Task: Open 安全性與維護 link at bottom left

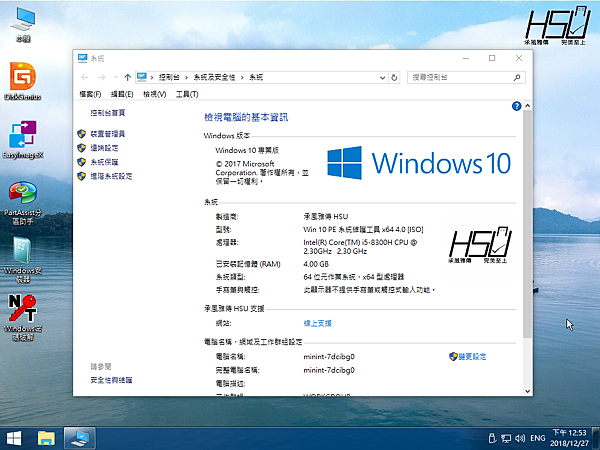Action: 111,380
